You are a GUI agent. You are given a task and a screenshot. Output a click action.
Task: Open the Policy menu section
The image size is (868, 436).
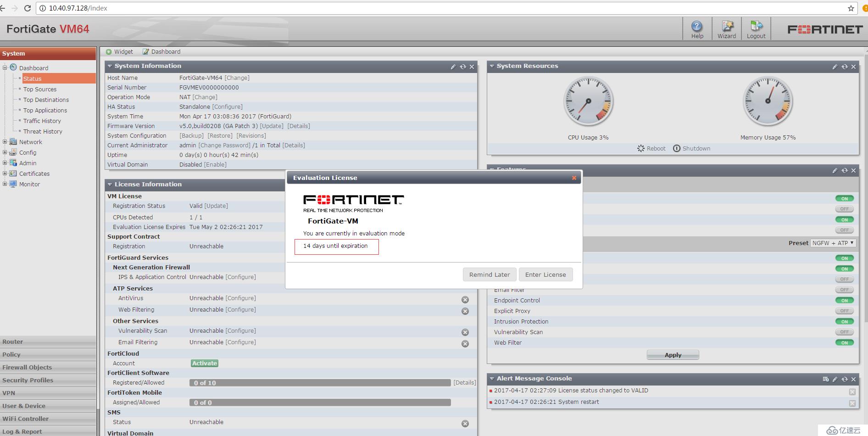pyautogui.click(x=48, y=355)
